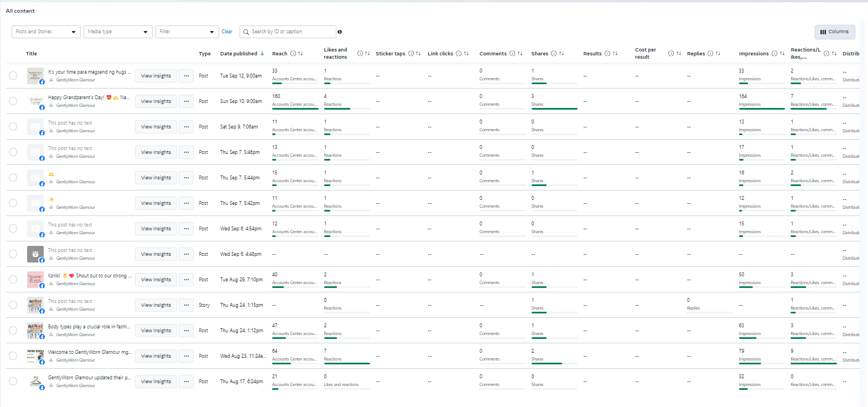Click the info icon next to Comments

(x=512, y=54)
